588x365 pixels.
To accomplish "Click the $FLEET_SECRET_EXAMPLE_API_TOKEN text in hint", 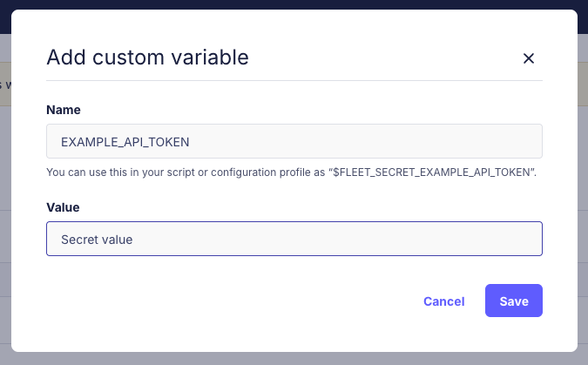I will (x=432, y=172).
